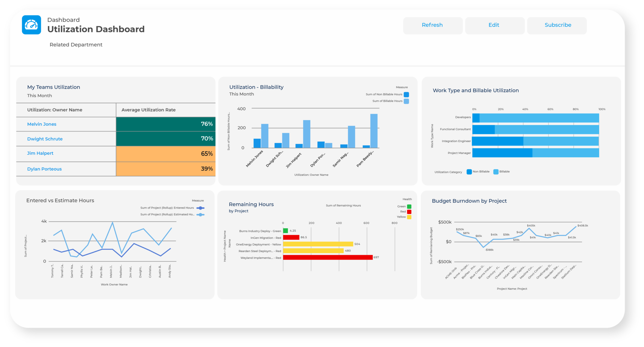Toggle the Non Billable utilization category legend
This screenshot has height=347, width=644.
[469, 172]
